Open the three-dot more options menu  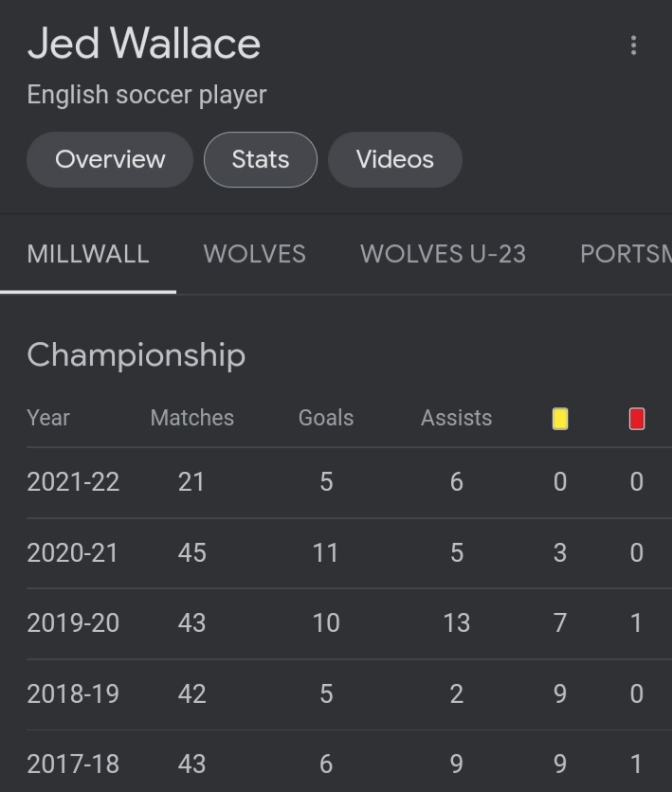point(633,45)
